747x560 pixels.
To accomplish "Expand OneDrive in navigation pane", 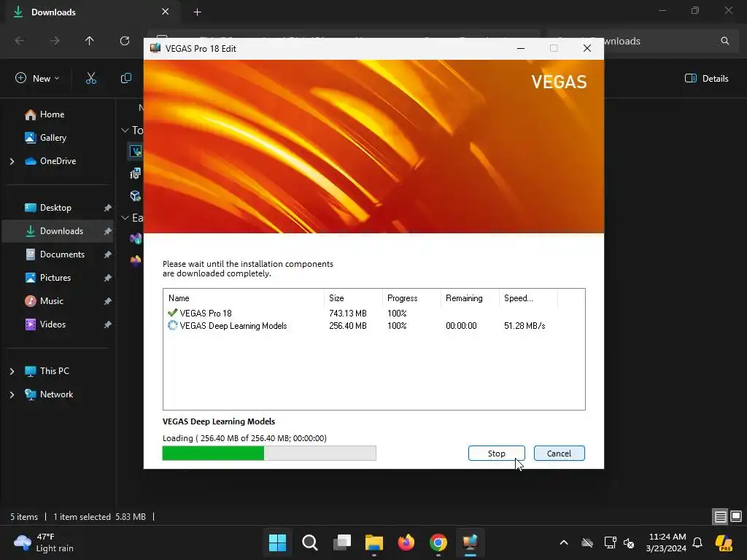I will (12, 161).
